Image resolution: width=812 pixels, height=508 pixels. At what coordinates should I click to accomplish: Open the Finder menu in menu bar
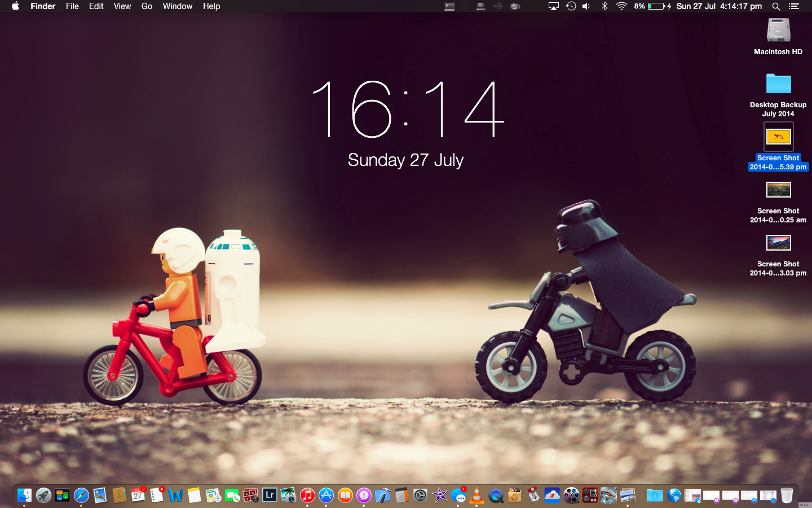pyautogui.click(x=43, y=6)
